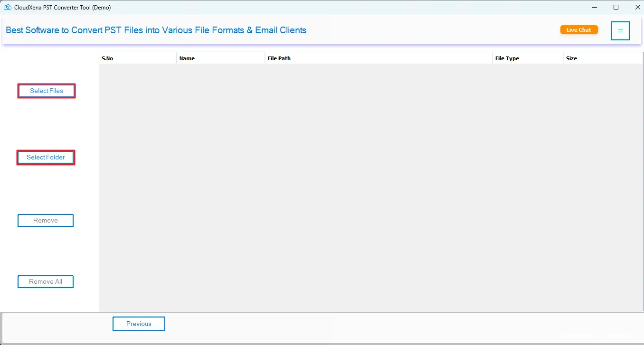Viewport: 644px width, 345px height.
Task: Hit the Remove button
Action: (x=46, y=221)
